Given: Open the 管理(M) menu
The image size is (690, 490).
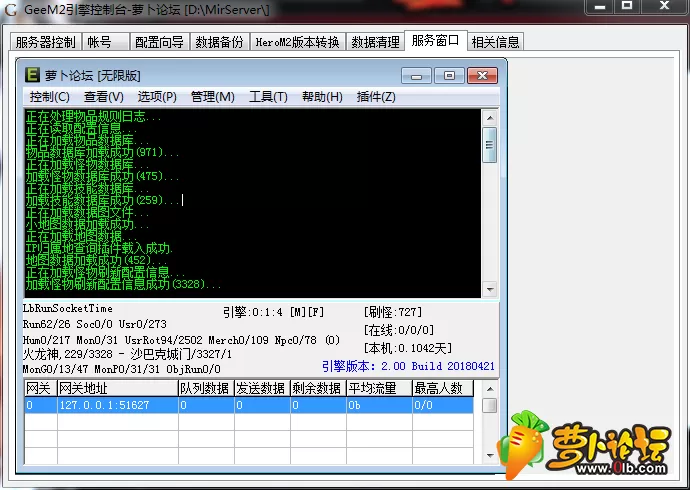Looking at the screenshot, I should (x=213, y=97).
